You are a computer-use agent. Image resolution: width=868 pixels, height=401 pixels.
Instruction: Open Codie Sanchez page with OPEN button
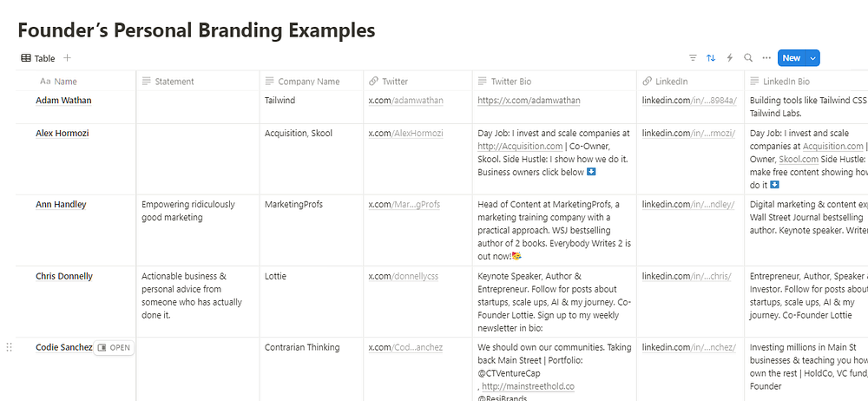click(115, 347)
